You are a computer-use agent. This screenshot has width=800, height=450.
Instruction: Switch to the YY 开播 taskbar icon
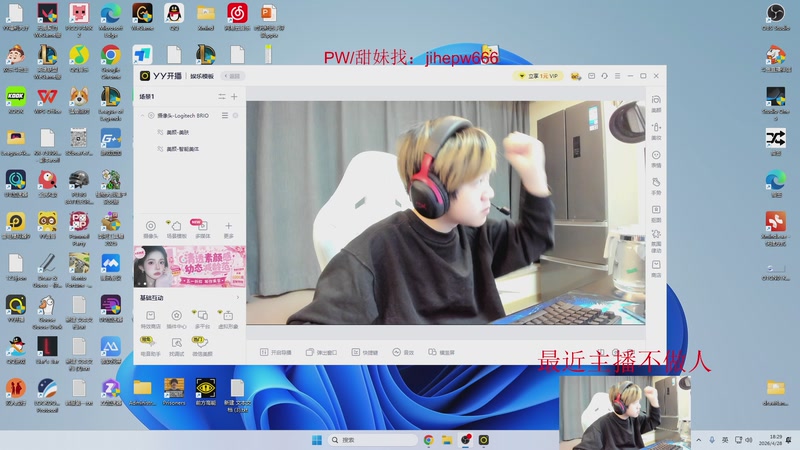point(484,440)
